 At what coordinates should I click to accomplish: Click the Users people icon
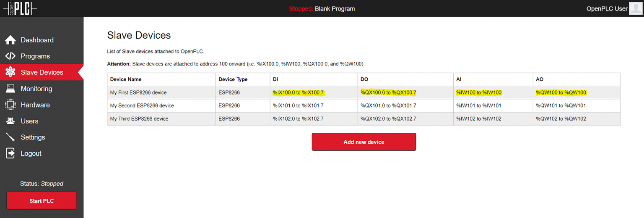10,121
